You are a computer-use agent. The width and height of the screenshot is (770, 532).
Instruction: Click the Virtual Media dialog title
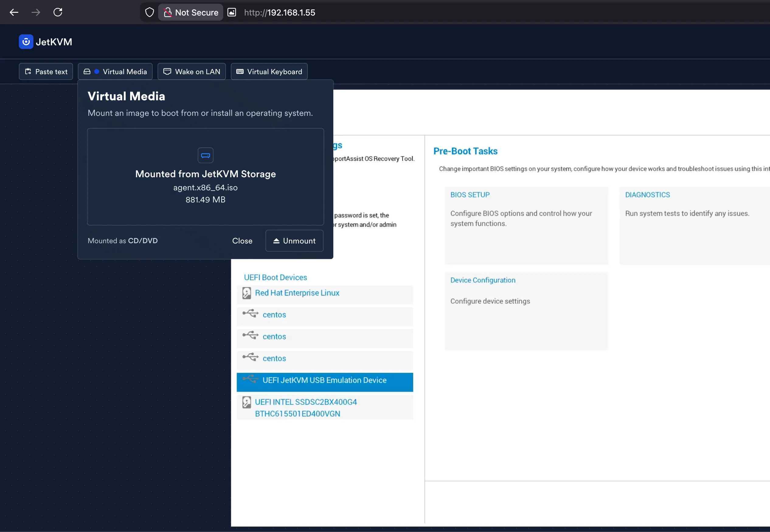coord(127,96)
